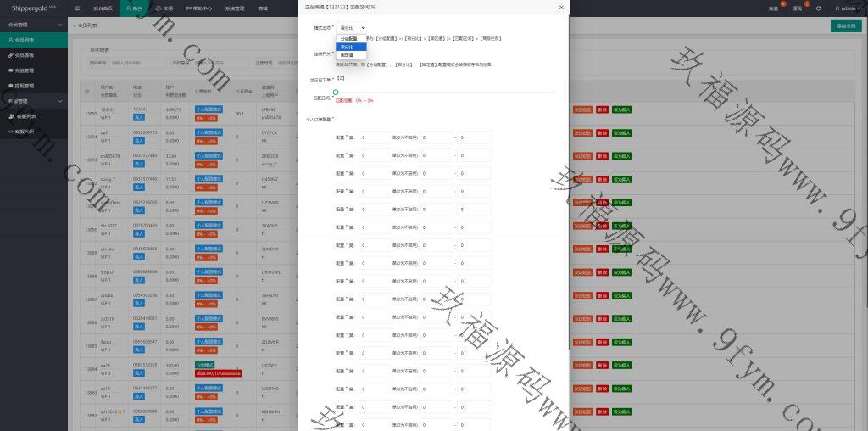
Task: Click the green 添加会员 button
Action: [x=845, y=26]
